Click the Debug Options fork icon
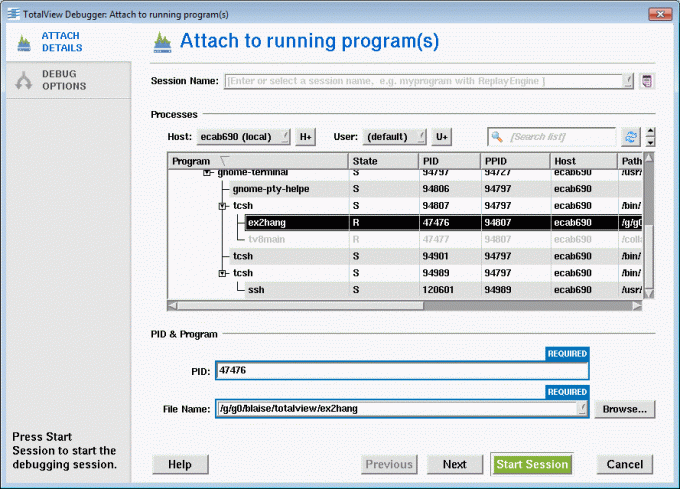Screen dimensions: 680x489 click(x=23, y=81)
